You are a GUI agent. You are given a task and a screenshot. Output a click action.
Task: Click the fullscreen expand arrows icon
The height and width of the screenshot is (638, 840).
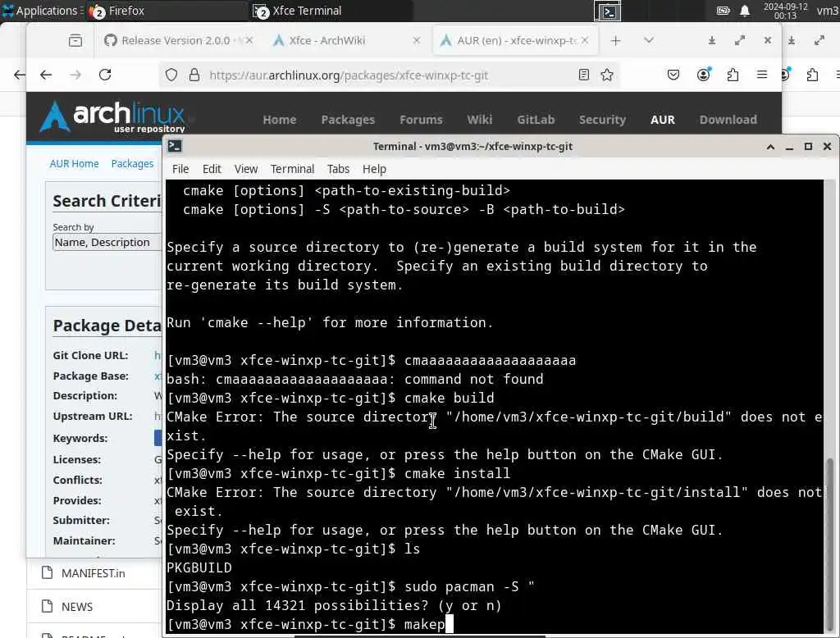click(x=740, y=41)
